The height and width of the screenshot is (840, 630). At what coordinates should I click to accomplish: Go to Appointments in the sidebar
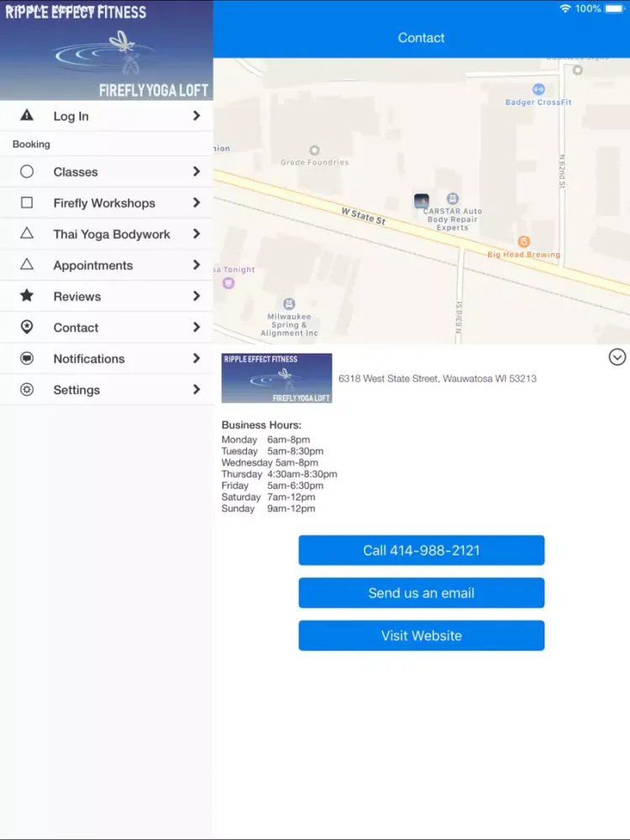coord(107,265)
